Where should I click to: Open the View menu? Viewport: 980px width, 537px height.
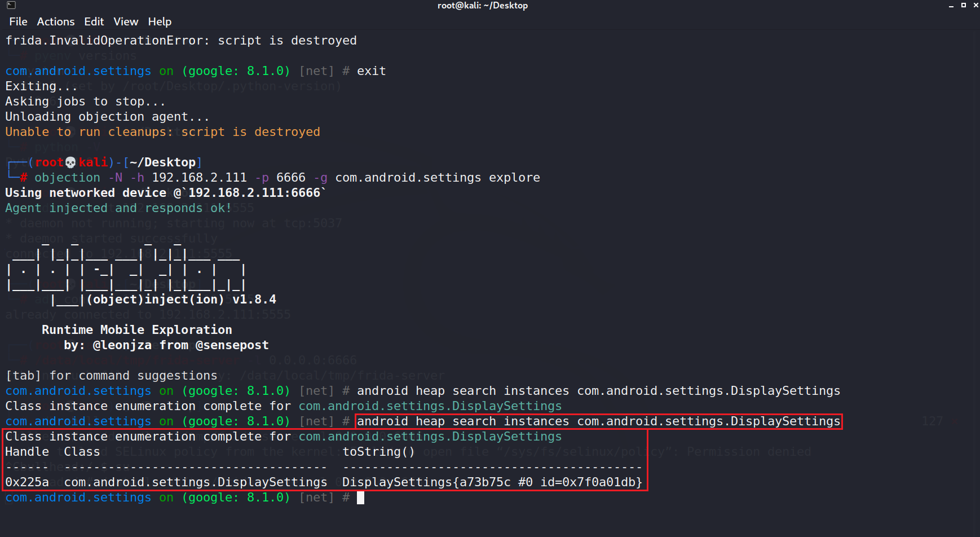[126, 21]
